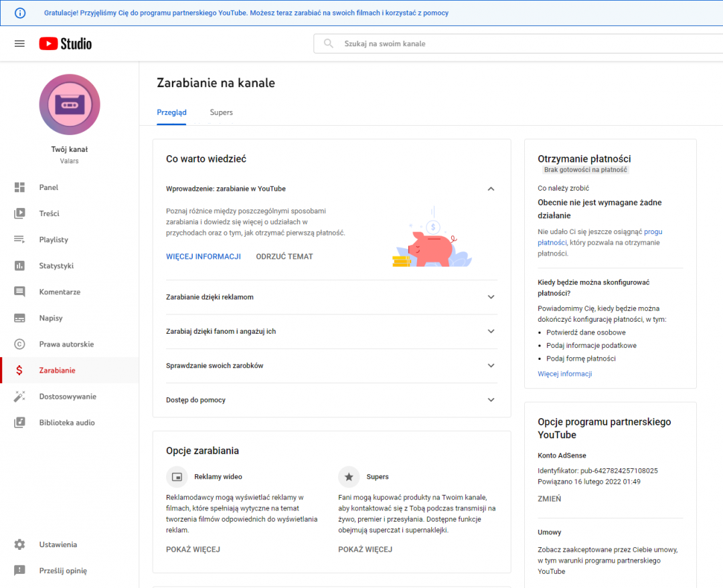Viewport: 723px width, 588px height.
Task: Click ZMIEŃ under Konto AdSense
Action: [549, 498]
